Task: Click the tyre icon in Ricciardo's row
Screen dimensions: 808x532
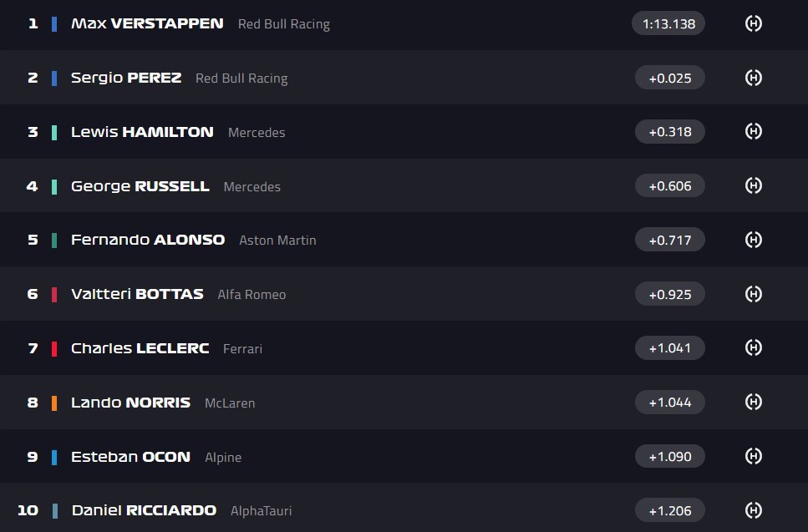Action: [x=753, y=509]
